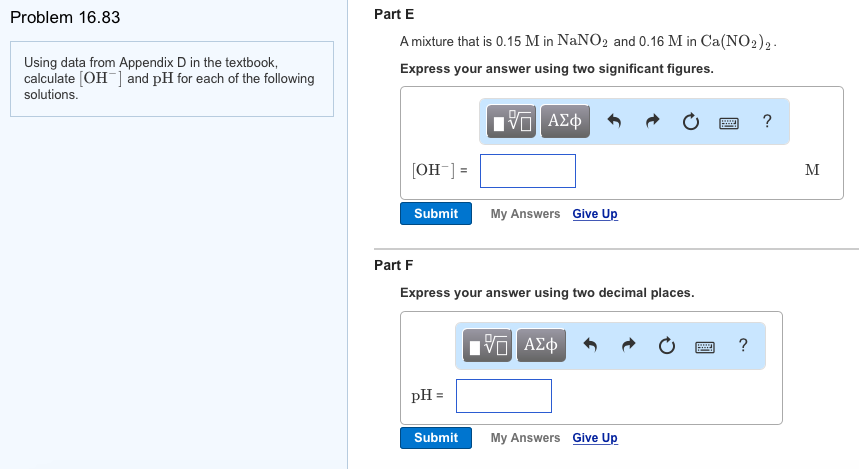859x469 pixels.
Task: Show keyboard shortcuts icon in Part F
Action: [705, 347]
